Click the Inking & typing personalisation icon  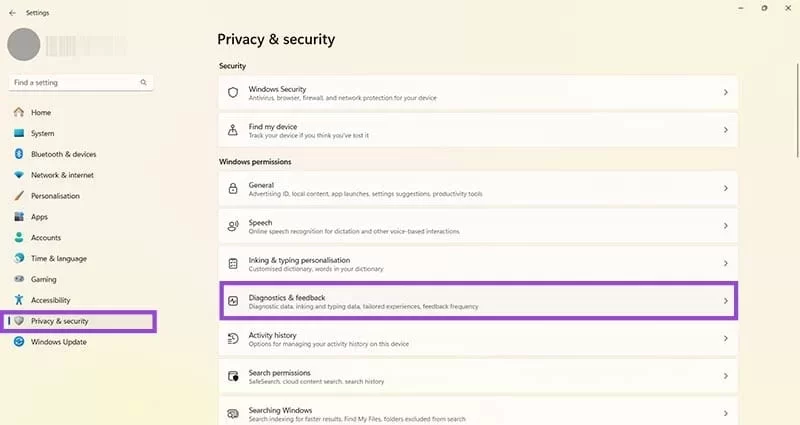pos(233,264)
